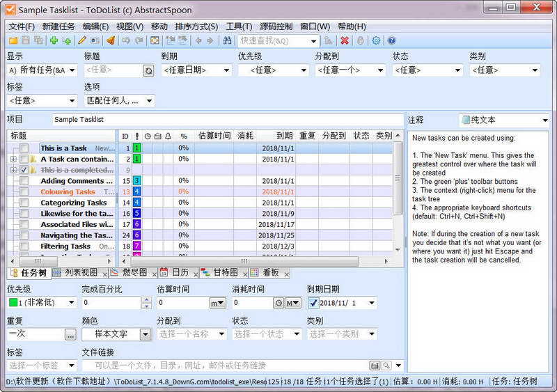557x392 pixels.
Task: Click the 快速查找 search input field
Action: [273, 40]
